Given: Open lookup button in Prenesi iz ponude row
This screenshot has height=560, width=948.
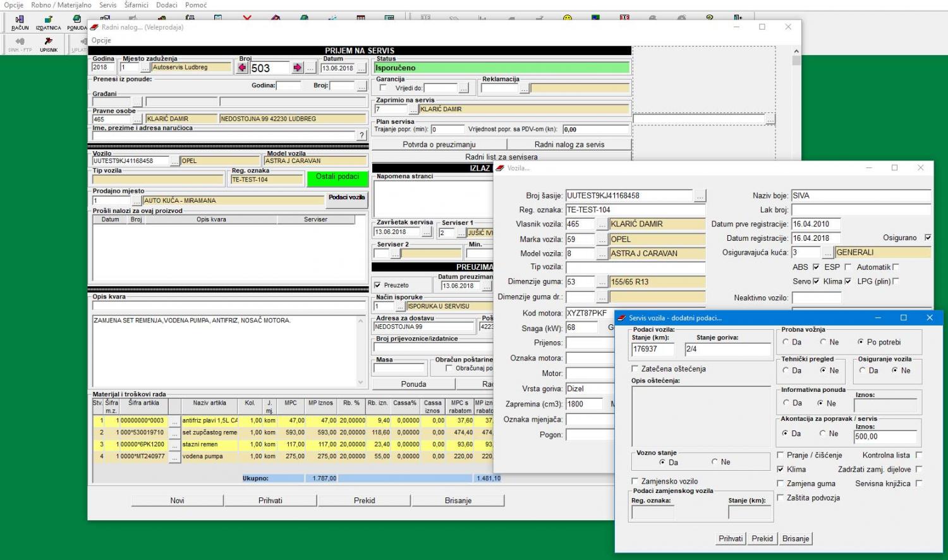Looking at the screenshot, I should pos(362,85).
